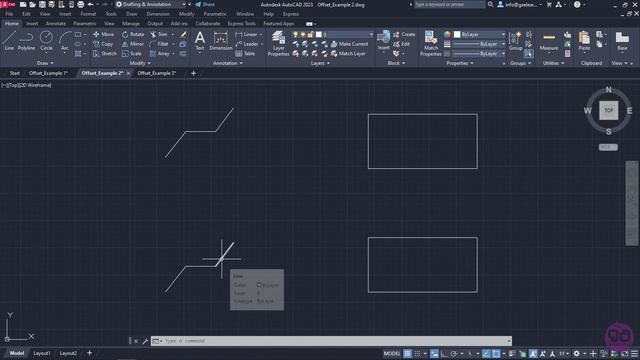Expand the Draw panel

tap(45, 63)
